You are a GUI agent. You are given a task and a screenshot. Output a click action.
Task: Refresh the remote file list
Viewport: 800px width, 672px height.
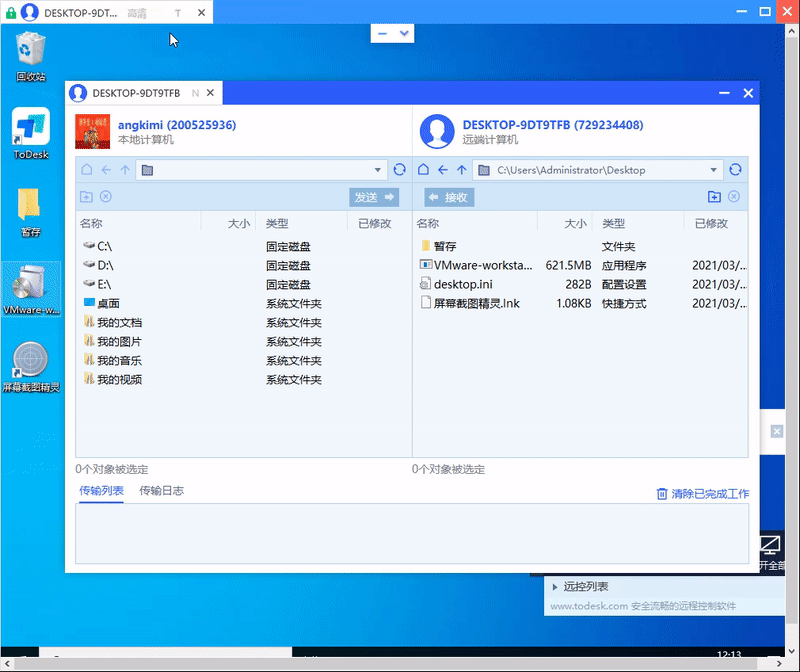pos(736,169)
